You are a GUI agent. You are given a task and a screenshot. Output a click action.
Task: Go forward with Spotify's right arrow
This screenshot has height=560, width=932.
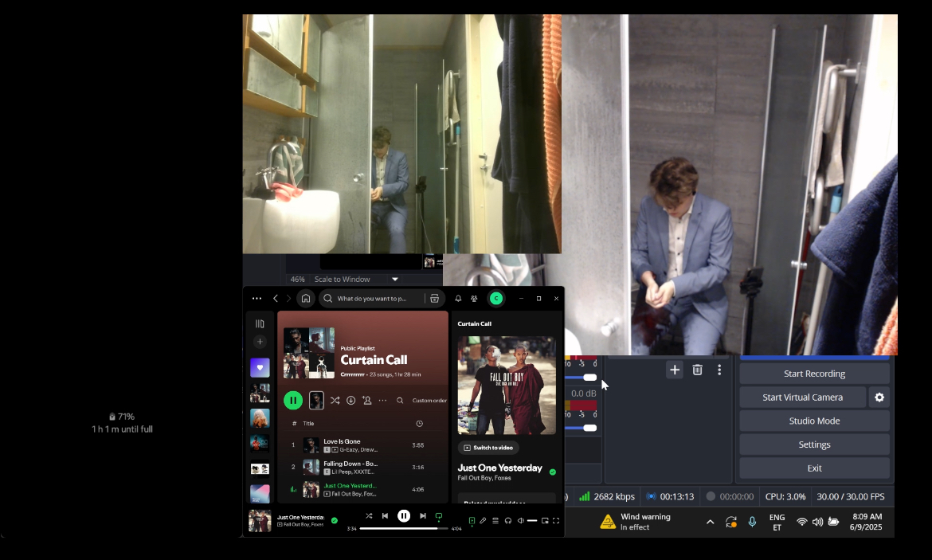pyautogui.click(x=289, y=299)
